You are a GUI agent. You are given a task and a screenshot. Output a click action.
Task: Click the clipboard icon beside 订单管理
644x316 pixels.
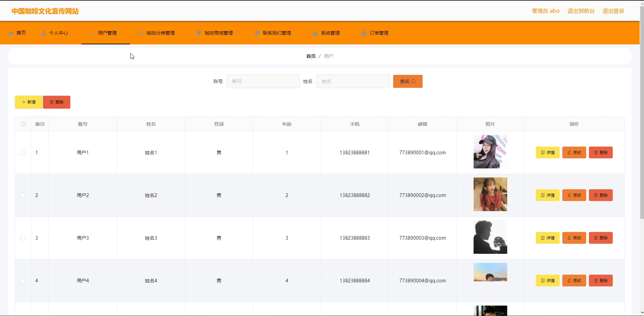coord(364,33)
